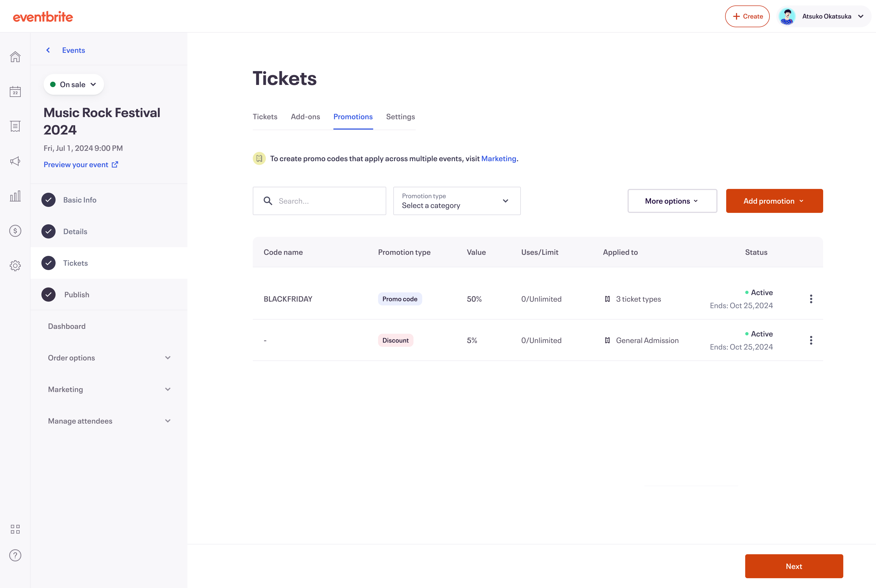The width and height of the screenshot is (876, 588).
Task: Click the 50% value cell
Action: point(474,299)
